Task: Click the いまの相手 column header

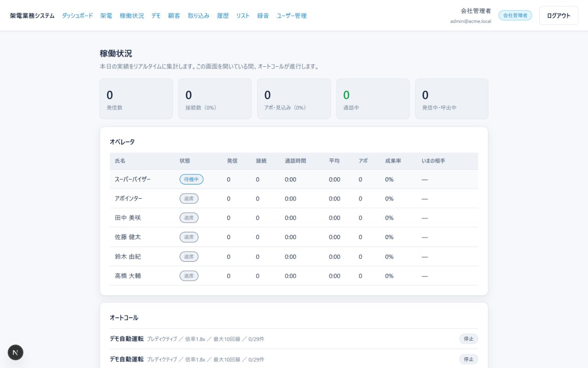Action: click(433, 161)
